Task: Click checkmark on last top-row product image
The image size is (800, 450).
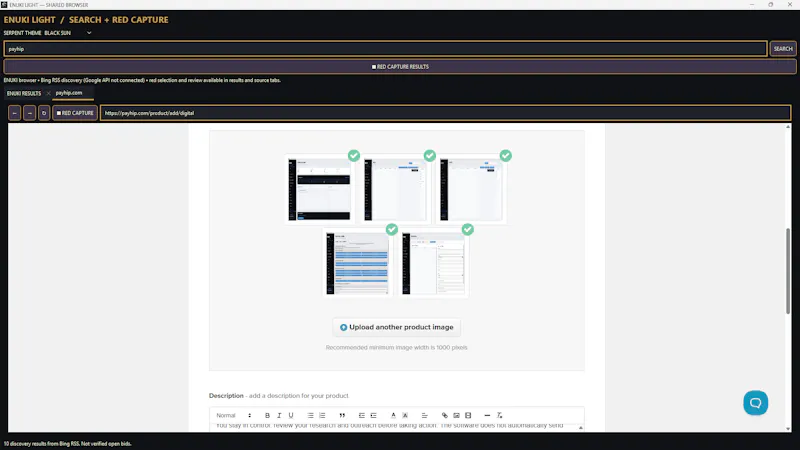Action: (506, 156)
